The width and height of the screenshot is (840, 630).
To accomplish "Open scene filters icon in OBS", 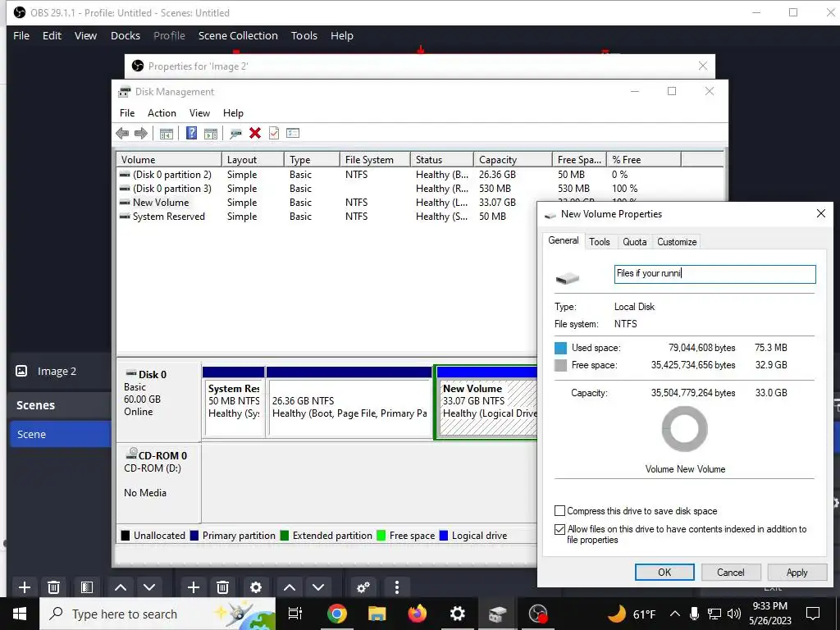I will tap(86, 587).
